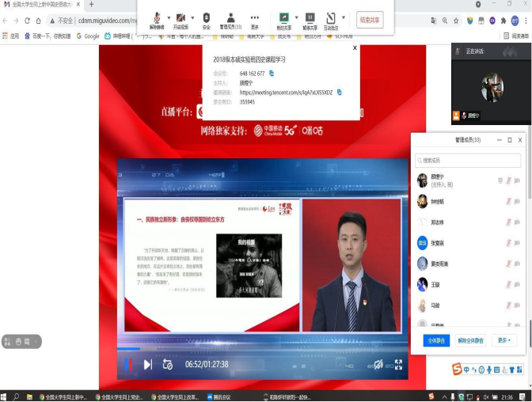Copy the meeting invitation link
Screen dimensions: 532x402
340,92
